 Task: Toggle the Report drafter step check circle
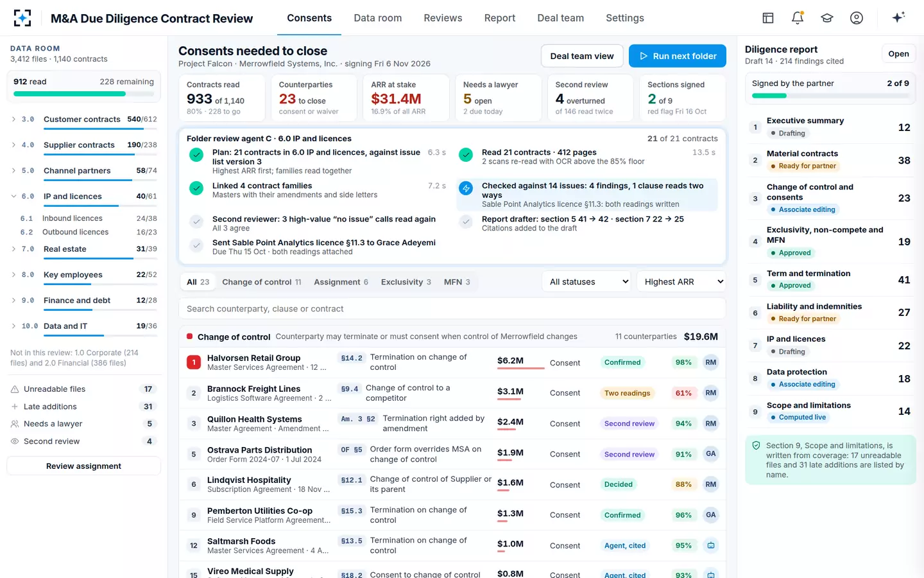point(466,222)
